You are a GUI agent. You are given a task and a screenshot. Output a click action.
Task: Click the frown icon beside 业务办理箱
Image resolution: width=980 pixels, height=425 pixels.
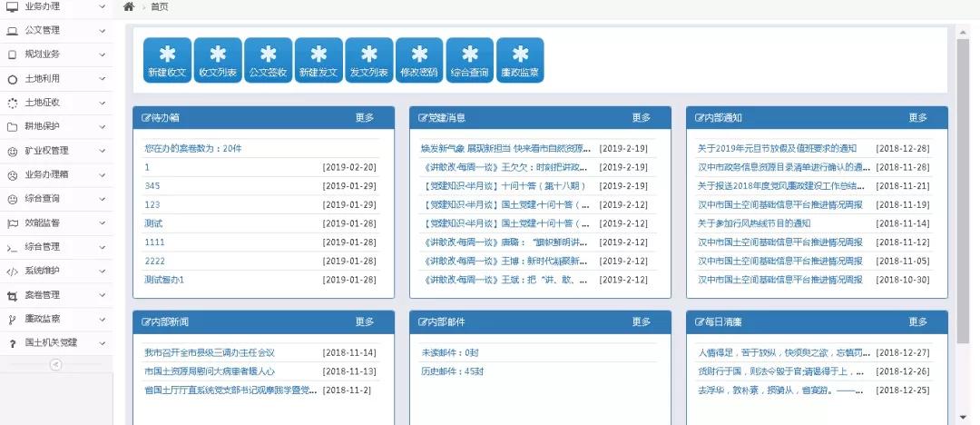click(12, 174)
